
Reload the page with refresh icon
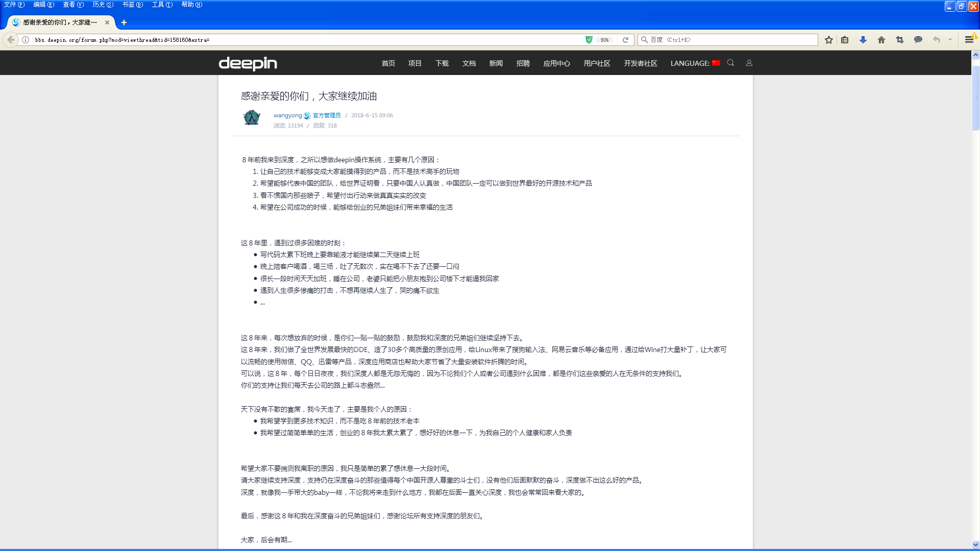point(625,40)
